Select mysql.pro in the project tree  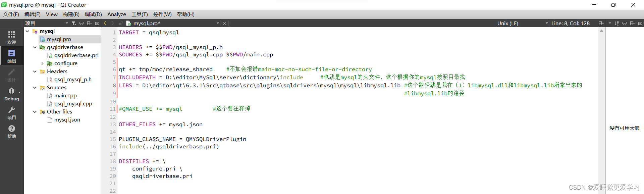tap(59, 39)
